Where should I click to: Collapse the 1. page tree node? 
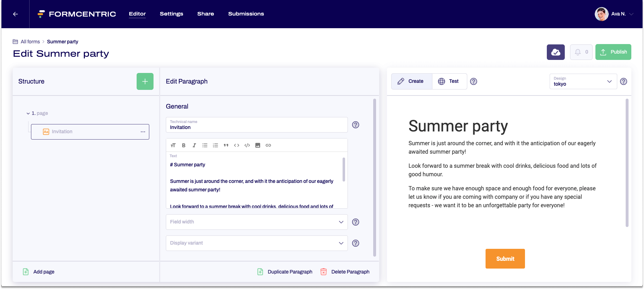point(28,113)
